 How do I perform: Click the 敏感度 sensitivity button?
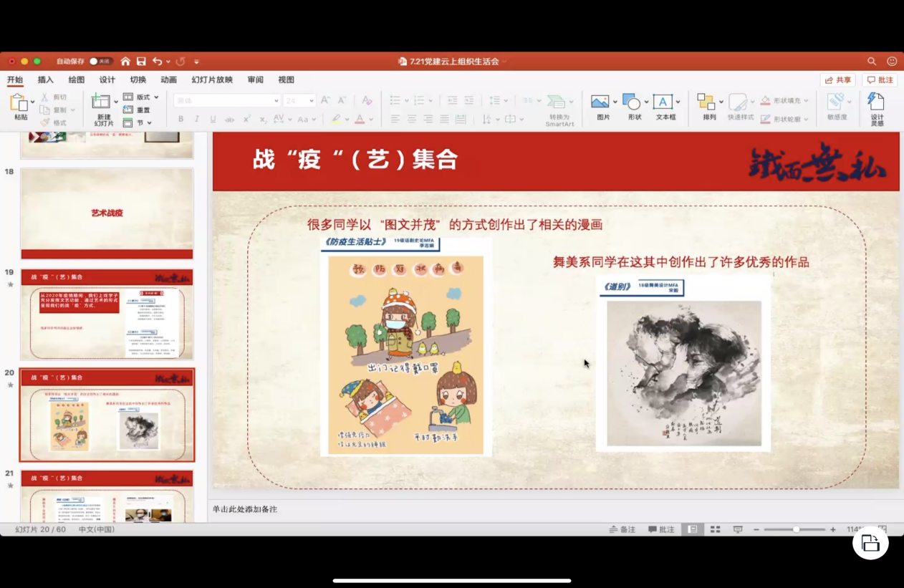point(837,106)
